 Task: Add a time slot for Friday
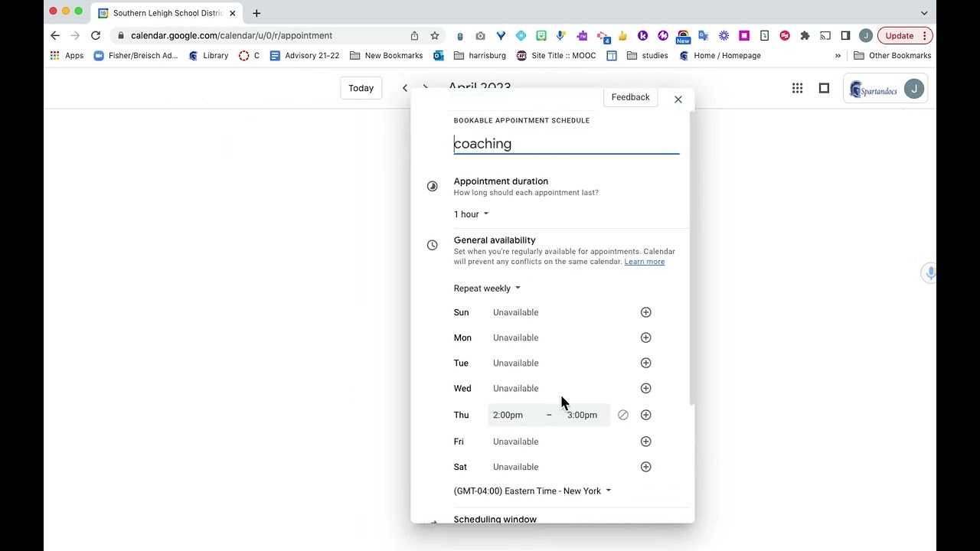645,442
